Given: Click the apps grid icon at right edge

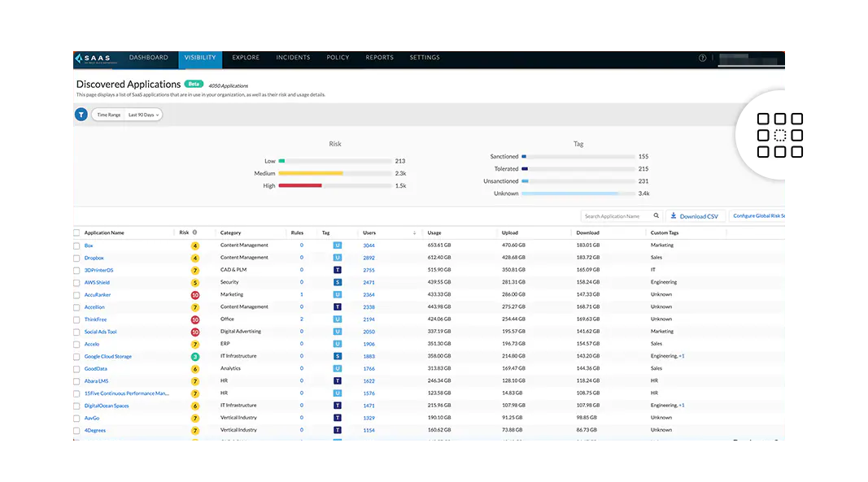Looking at the screenshot, I should (x=779, y=135).
